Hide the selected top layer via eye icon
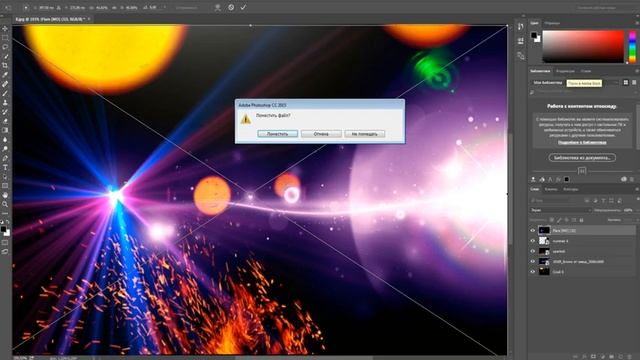Viewport: 640px width, 360px height. coord(533,231)
